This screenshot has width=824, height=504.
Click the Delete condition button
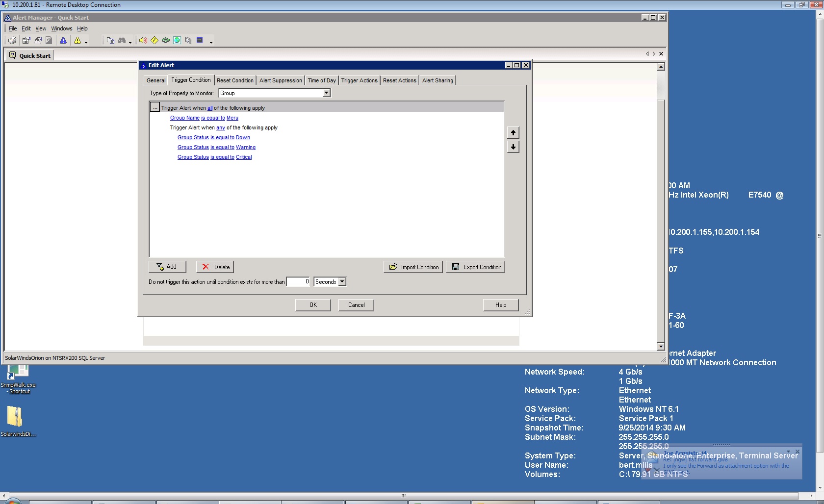215,267
